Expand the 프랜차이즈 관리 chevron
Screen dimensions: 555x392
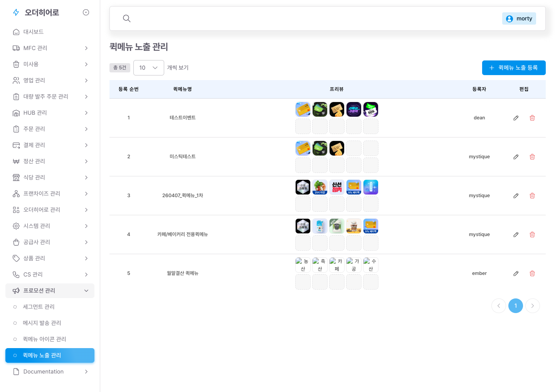click(x=86, y=194)
